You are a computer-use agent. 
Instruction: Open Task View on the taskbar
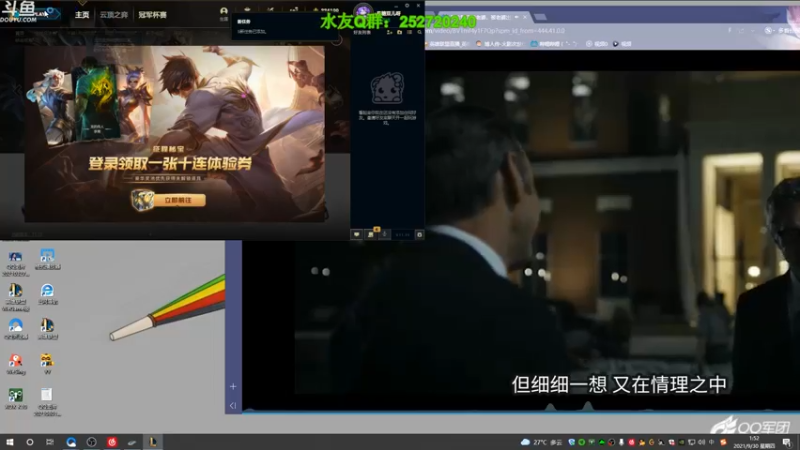click(x=49, y=442)
